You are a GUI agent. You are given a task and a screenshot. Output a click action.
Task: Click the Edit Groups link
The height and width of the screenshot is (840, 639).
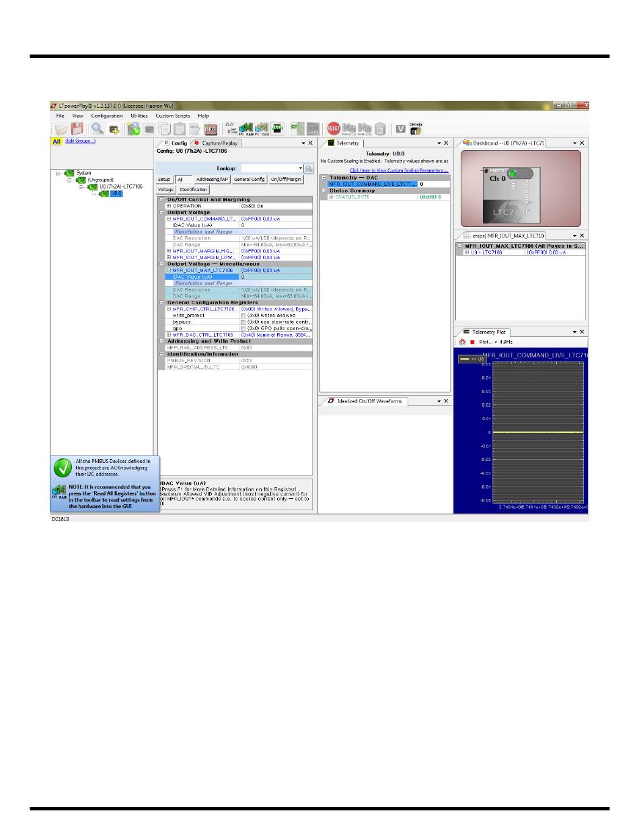coord(80,141)
